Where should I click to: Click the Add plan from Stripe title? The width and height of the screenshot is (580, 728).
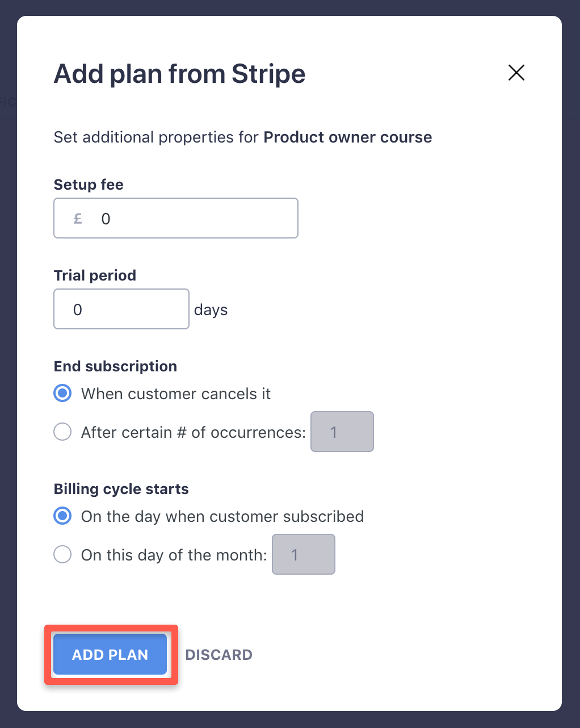[x=179, y=74]
